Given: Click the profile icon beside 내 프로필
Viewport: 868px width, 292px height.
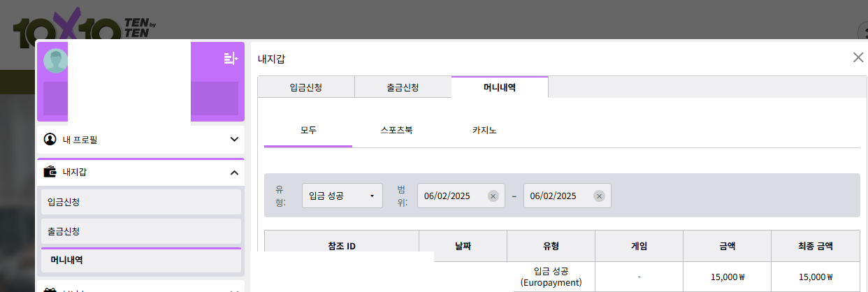Looking at the screenshot, I should click(50, 139).
